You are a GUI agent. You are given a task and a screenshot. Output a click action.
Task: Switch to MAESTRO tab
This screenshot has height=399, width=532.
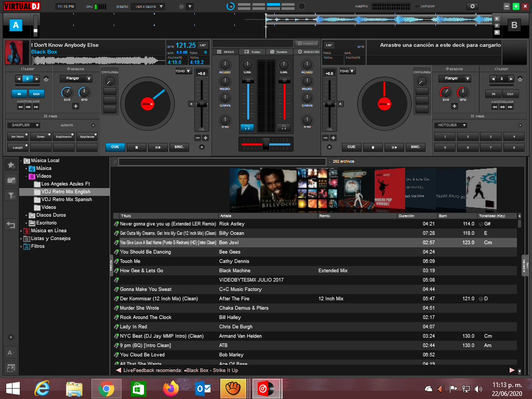coord(308,52)
